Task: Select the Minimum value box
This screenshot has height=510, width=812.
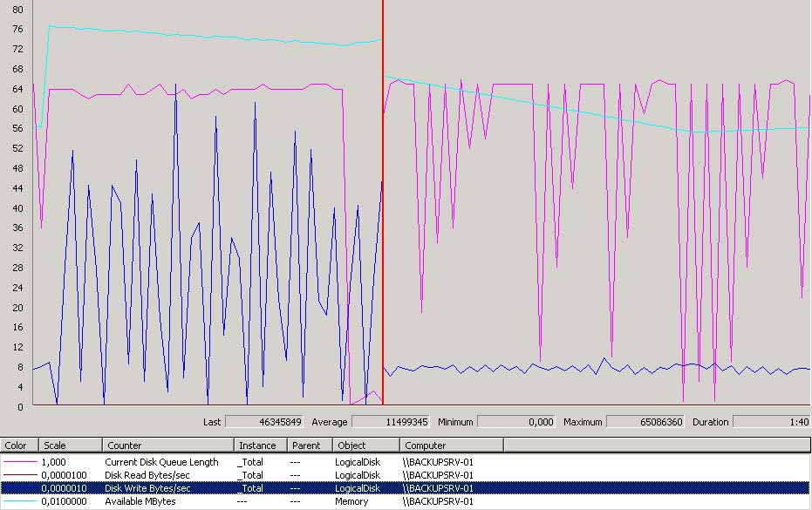Action: [x=516, y=422]
